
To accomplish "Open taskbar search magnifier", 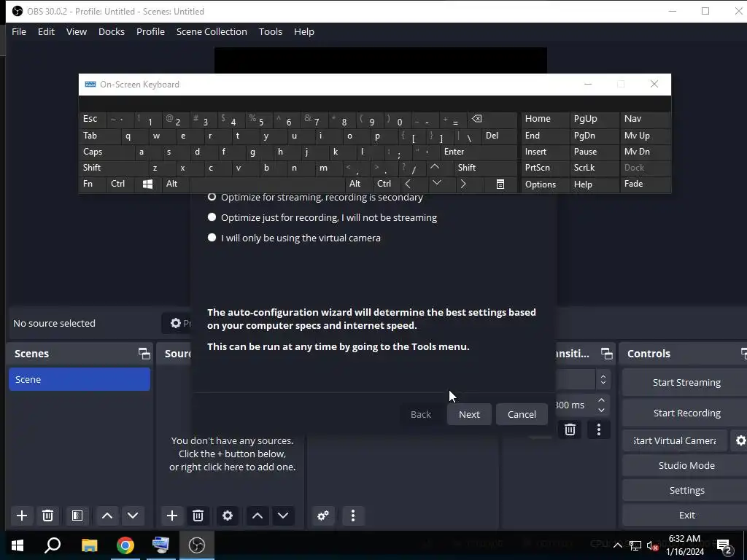I will click(53, 545).
